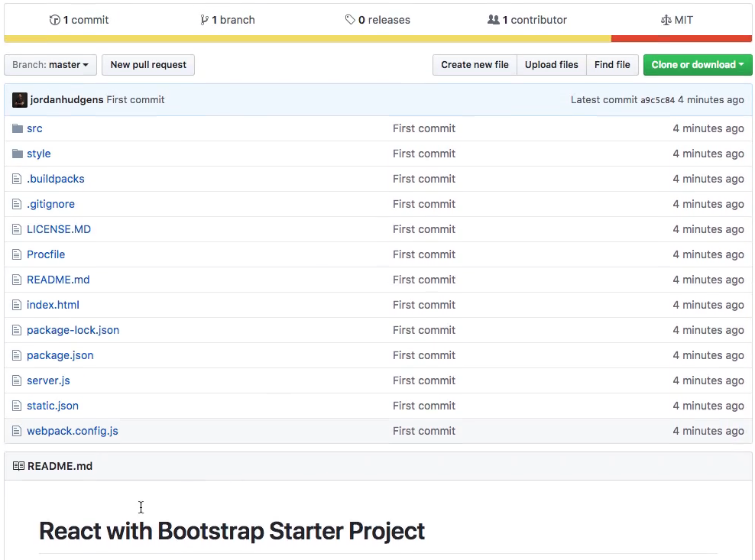Viewport: 755px width, 560px height.
Task: Open latest commit hash a9c5c84
Action: 657,99
